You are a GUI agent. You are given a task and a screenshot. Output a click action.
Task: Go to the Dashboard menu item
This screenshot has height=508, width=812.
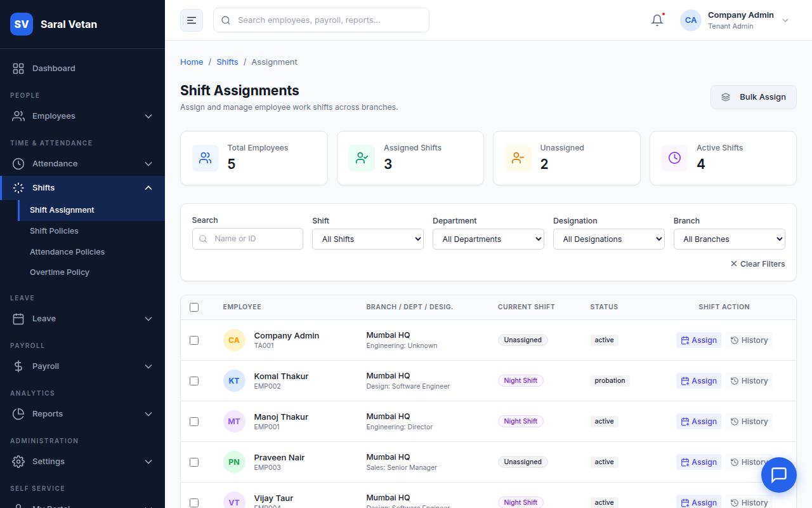(x=82, y=69)
